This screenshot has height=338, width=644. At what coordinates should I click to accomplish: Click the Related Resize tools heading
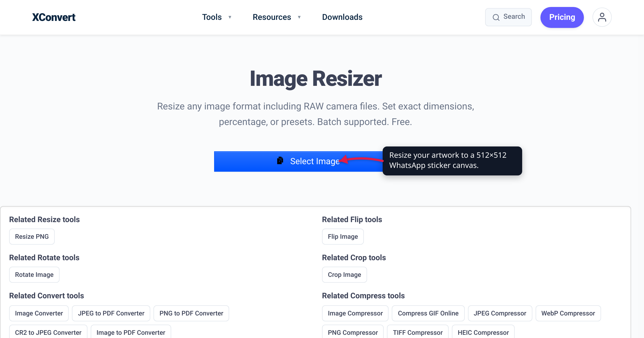45,219
